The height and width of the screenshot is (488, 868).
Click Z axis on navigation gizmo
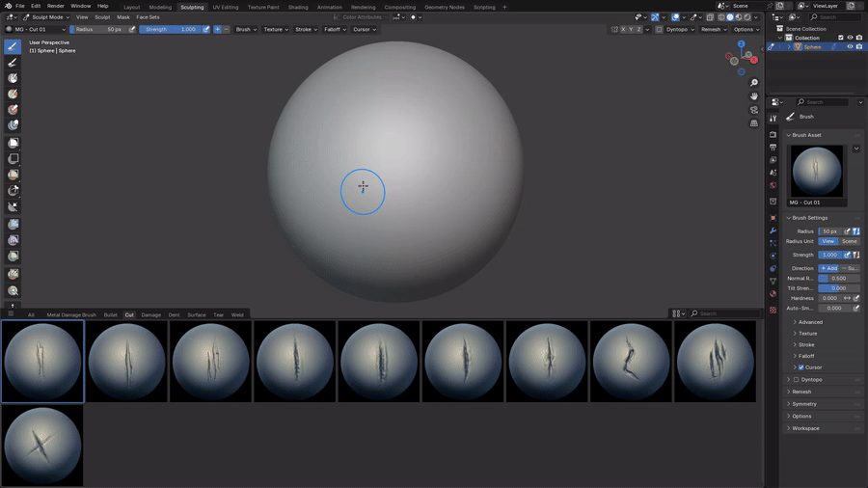pyautogui.click(x=741, y=43)
